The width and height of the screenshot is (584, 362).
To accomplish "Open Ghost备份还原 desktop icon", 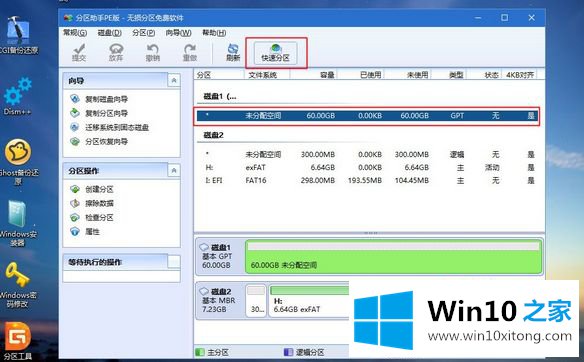I will pos(18,162).
